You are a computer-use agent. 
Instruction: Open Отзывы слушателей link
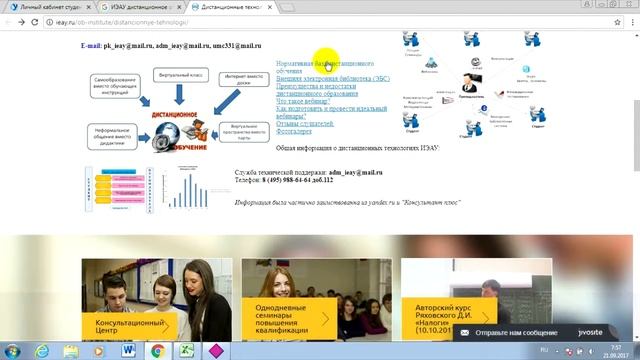tap(304, 124)
